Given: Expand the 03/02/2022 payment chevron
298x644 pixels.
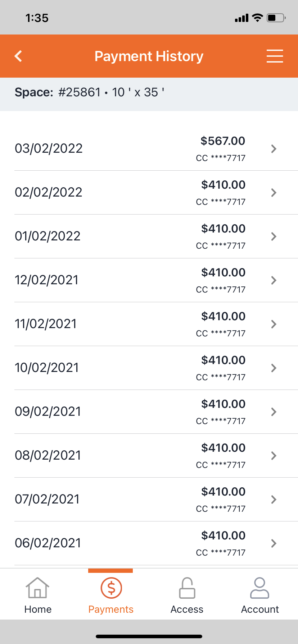Looking at the screenshot, I should coord(274,149).
